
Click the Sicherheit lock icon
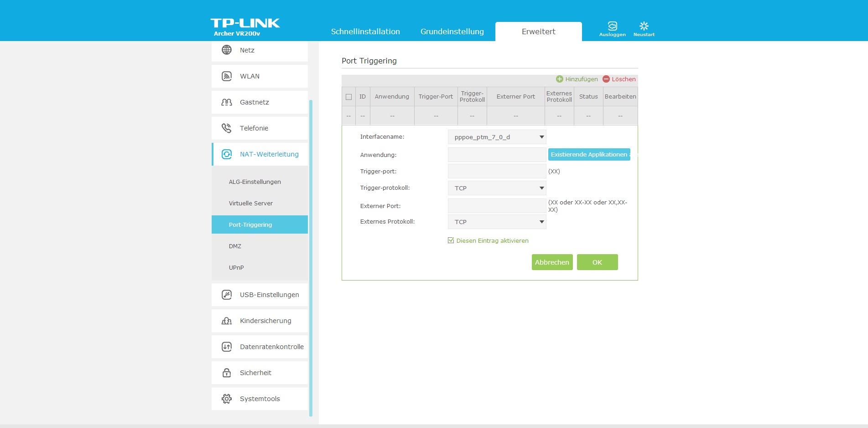point(227,373)
